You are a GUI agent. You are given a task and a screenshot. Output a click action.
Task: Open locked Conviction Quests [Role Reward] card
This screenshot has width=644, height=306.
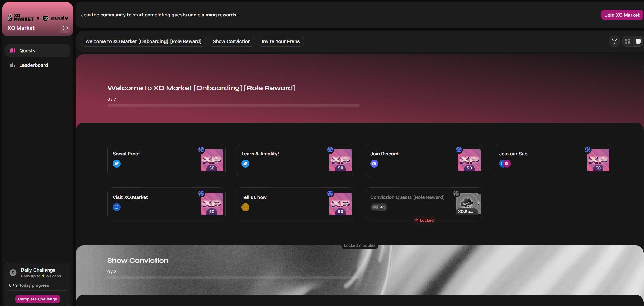click(424, 204)
